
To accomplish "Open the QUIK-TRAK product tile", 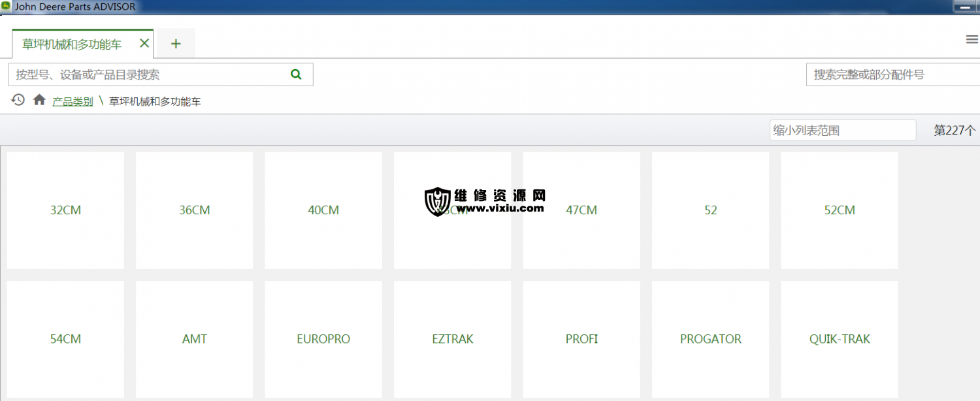I will [x=840, y=339].
